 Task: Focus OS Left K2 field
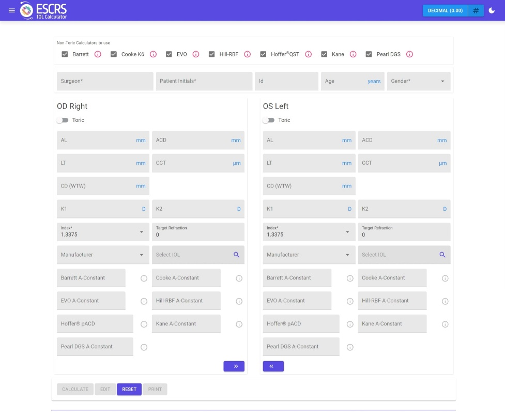coord(404,209)
